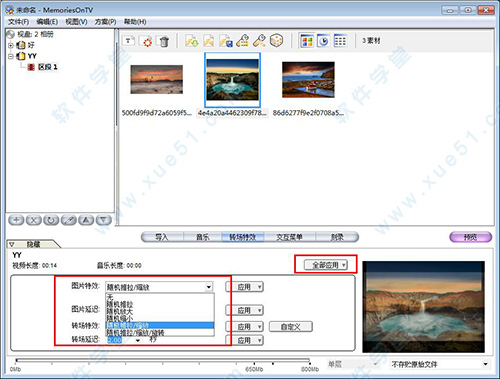The height and width of the screenshot is (379, 500).
Task: Switch to clock timeline view mode
Action: click(x=323, y=41)
